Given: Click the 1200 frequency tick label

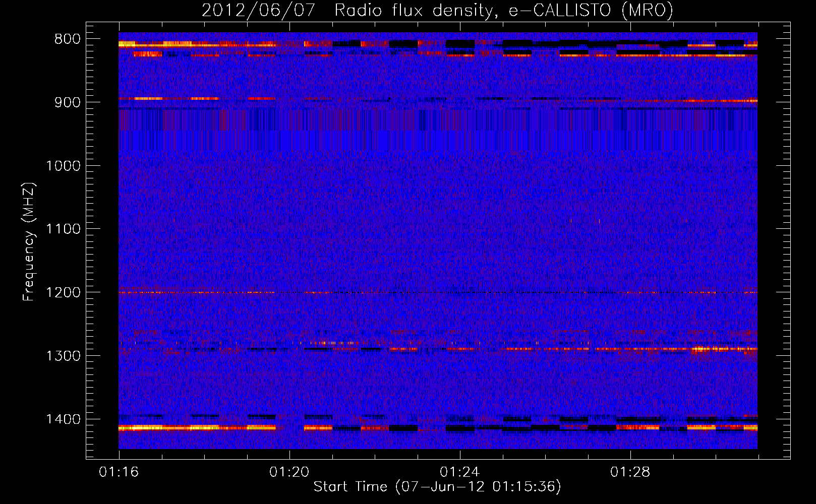Looking at the screenshot, I should [x=63, y=293].
